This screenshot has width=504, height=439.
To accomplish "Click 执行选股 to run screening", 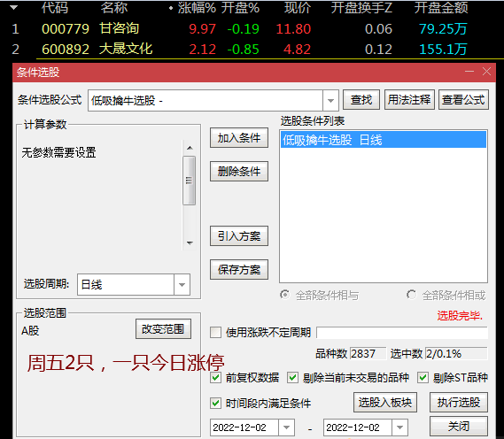I will pos(459,402).
